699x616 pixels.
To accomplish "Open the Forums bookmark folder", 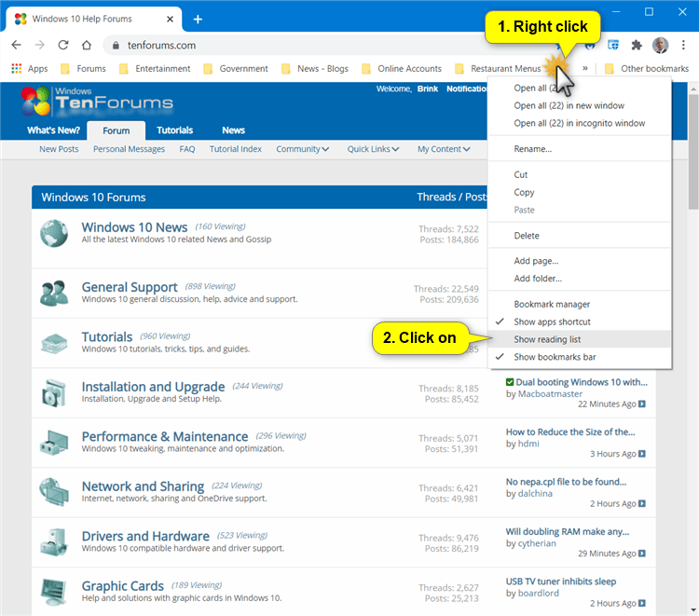I will coord(84,69).
